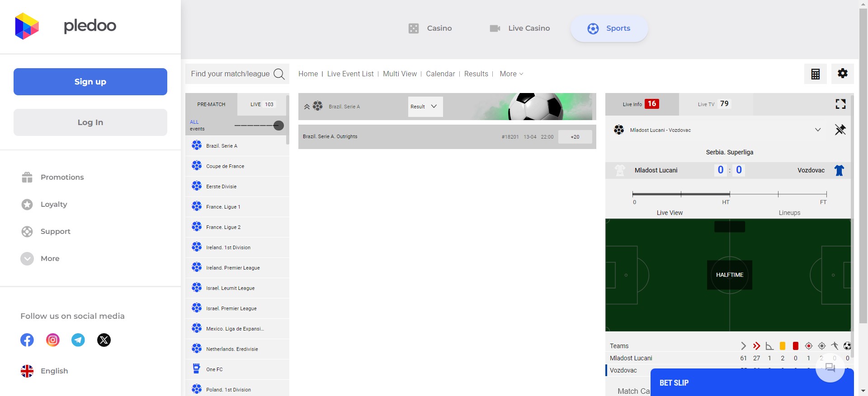Open the Sports section
The height and width of the screenshot is (396, 868).
click(x=609, y=28)
